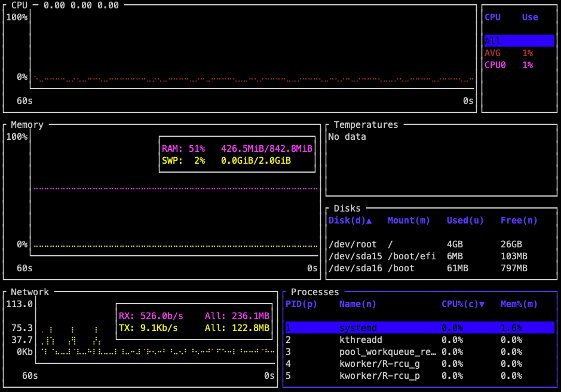Sort processes by Name(n) header

tap(357, 304)
